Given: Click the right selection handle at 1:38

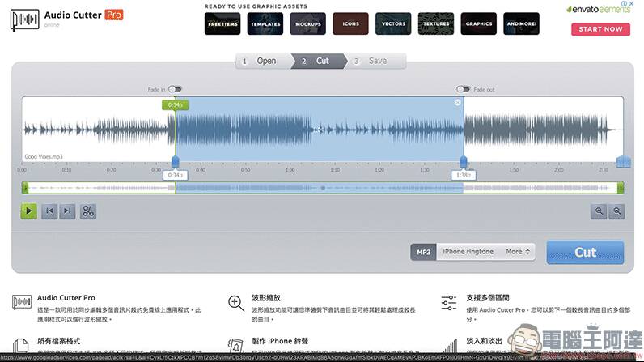Looking at the screenshot, I should tap(464, 162).
